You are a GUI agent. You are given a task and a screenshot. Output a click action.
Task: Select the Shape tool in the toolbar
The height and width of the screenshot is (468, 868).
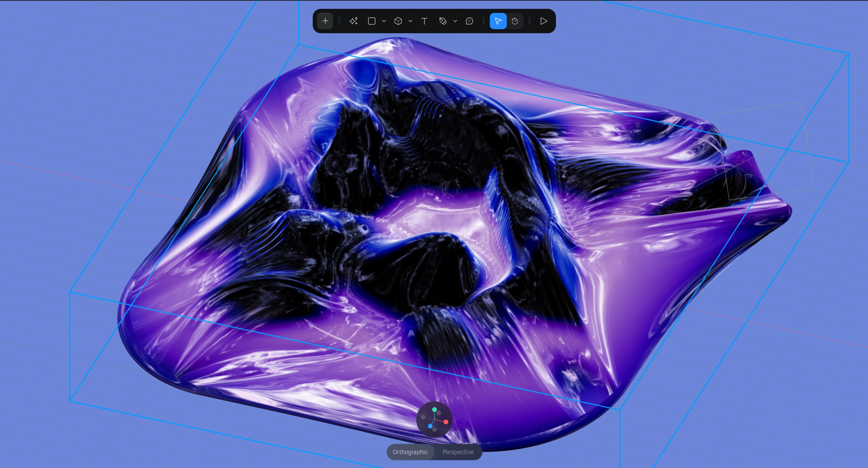(372, 21)
